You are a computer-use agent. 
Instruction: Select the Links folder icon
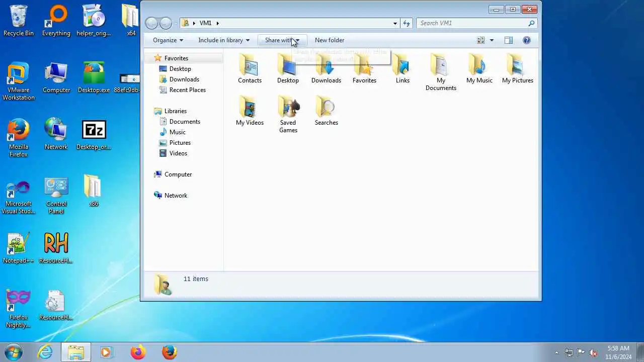pos(403,68)
